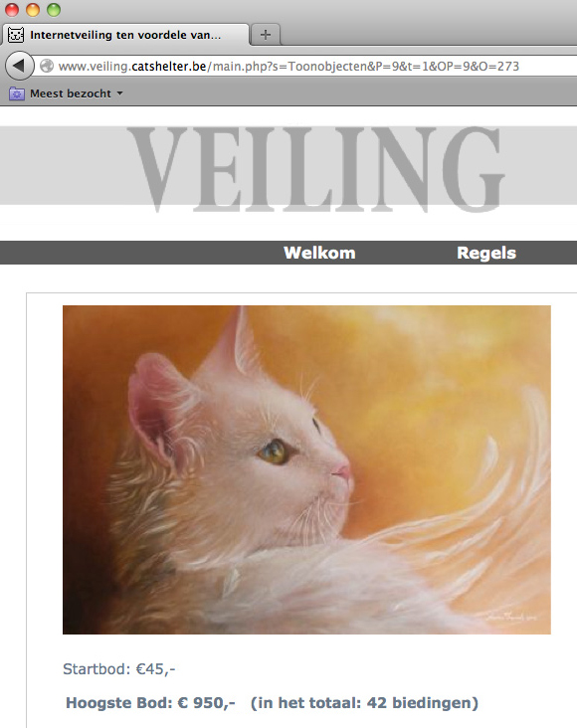Click the Hoogste Bod € 950 text

(150, 703)
